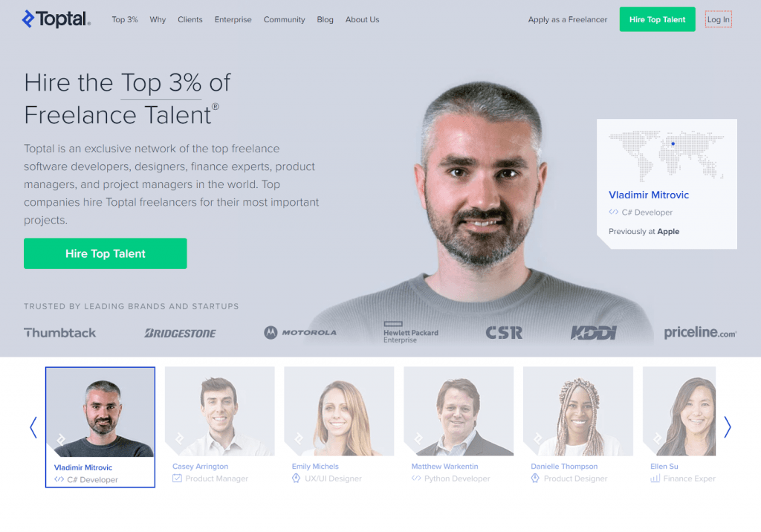Select Danielle Thompson's profile thumbnail
The image size is (761, 532).
coord(578,411)
